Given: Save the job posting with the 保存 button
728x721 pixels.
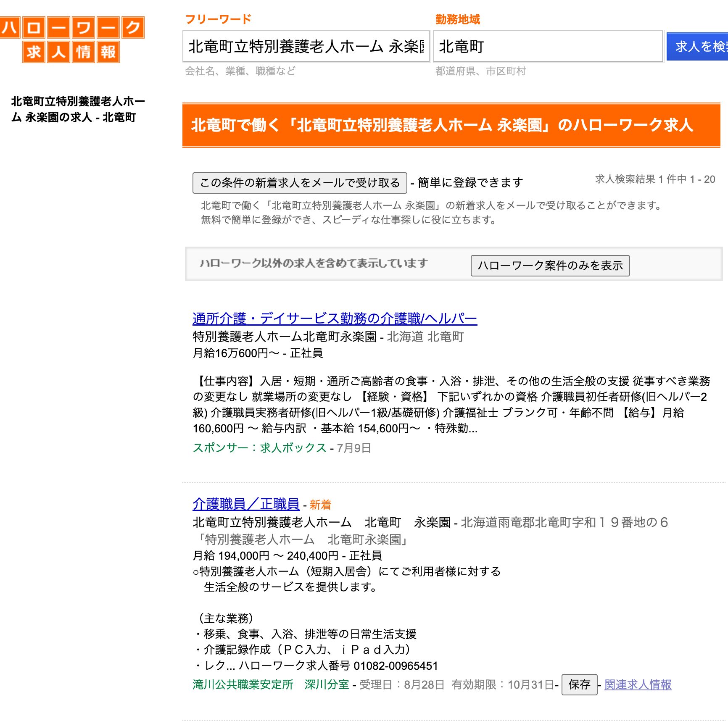Looking at the screenshot, I should click(x=580, y=684).
